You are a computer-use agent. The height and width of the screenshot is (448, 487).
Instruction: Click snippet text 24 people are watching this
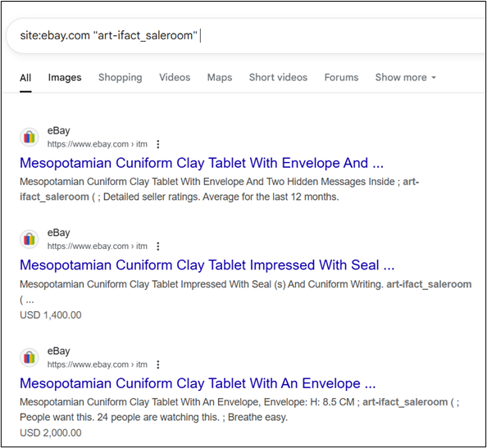click(158, 417)
